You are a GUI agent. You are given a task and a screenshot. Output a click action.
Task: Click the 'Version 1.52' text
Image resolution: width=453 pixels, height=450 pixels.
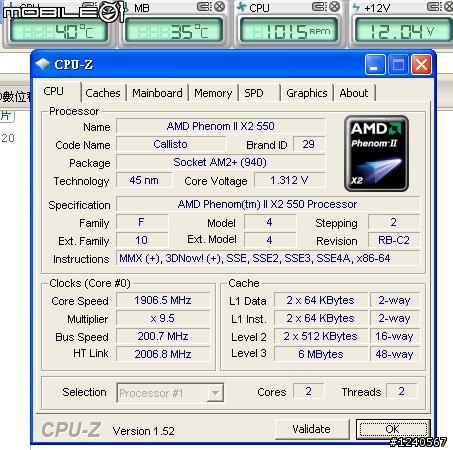[144, 431]
